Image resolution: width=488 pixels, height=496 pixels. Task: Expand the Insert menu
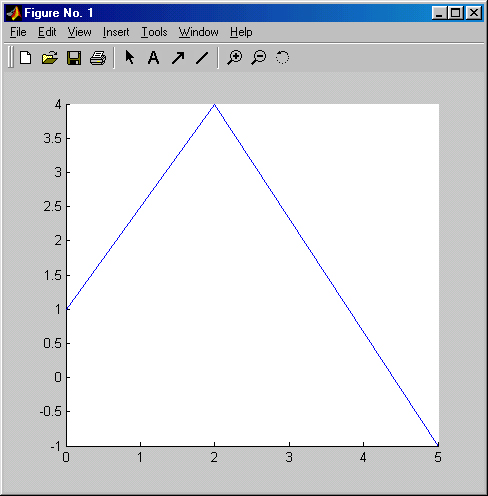tap(116, 32)
